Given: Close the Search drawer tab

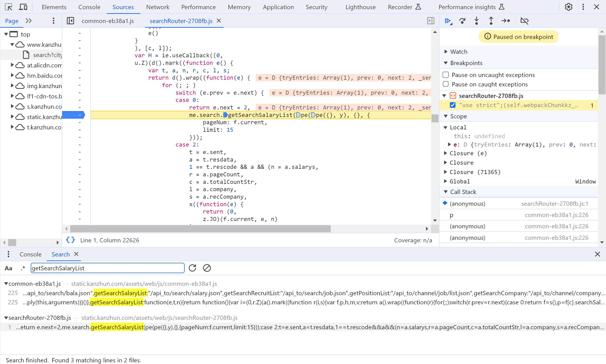Looking at the screenshot, I should tap(76, 254).
